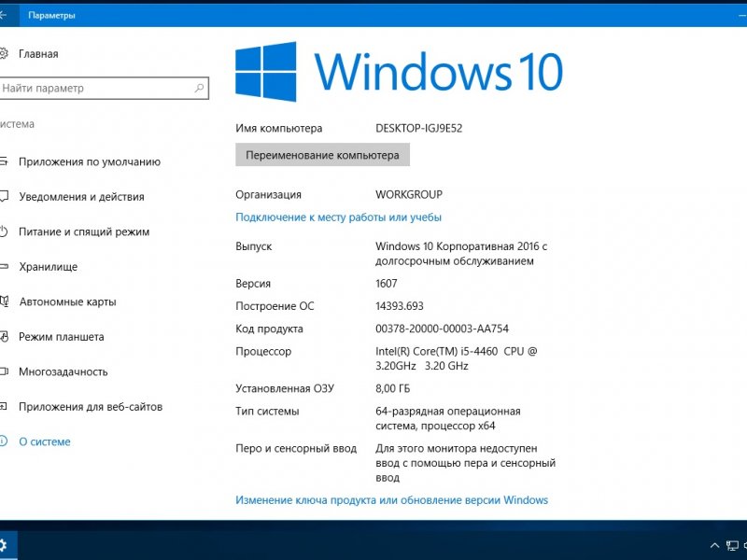747x560 pixels.
Task: Open Уведомления и действия section
Action: click(x=81, y=197)
